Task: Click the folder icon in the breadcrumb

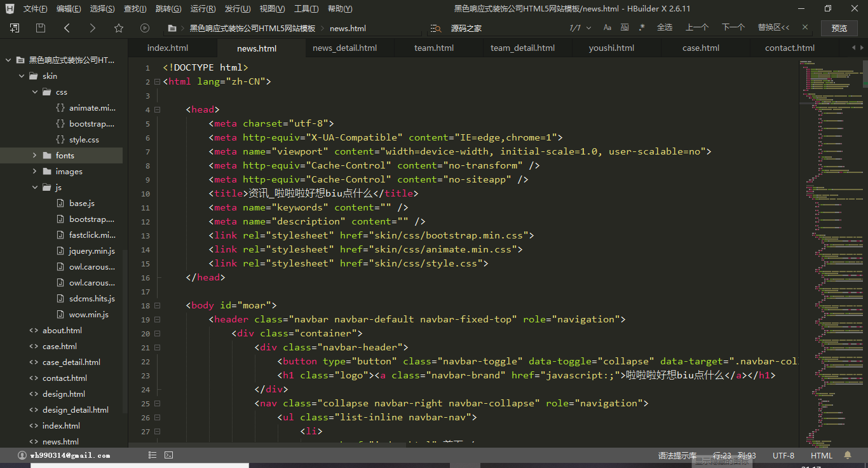Action: click(x=172, y=28)
